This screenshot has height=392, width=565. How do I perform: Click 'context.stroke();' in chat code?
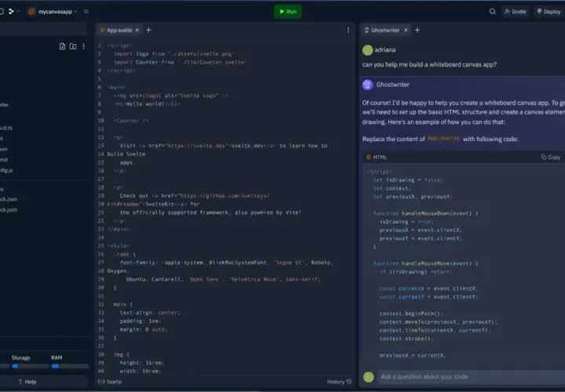(x=406, y=339)
